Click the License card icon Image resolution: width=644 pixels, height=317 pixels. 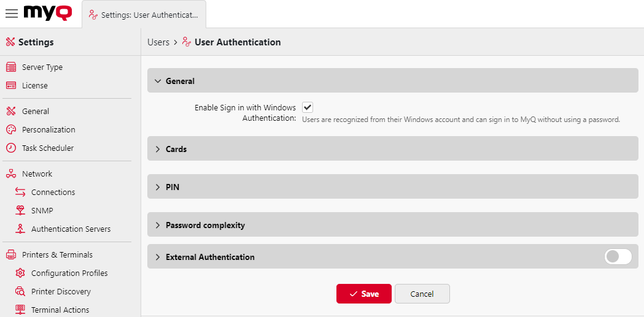click(x=10, y=86)
